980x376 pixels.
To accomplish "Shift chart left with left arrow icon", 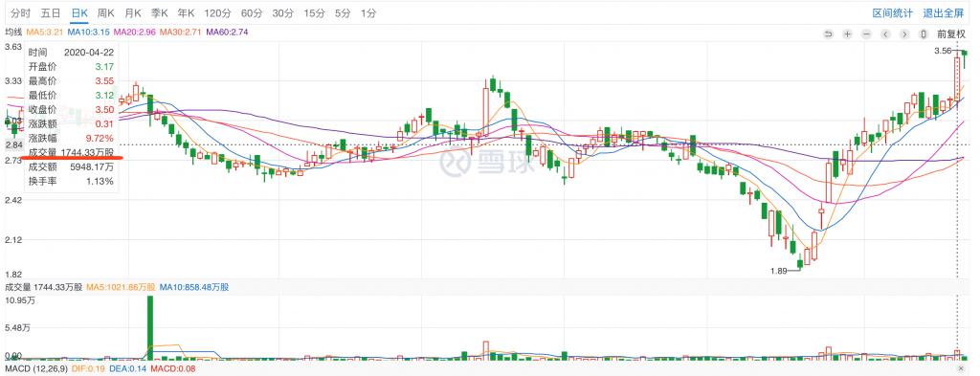I will [885, 33].
